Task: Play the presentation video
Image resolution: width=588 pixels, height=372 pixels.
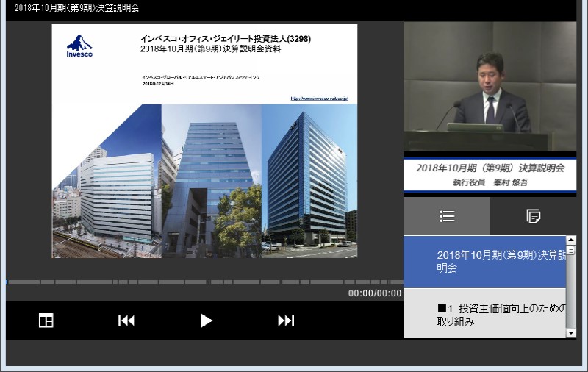Action: click(x=207, y=321)
